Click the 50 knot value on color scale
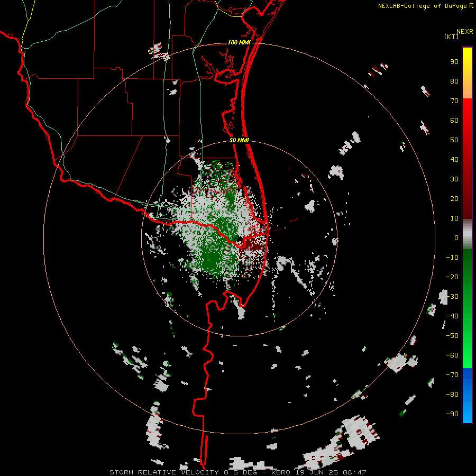 454,140
